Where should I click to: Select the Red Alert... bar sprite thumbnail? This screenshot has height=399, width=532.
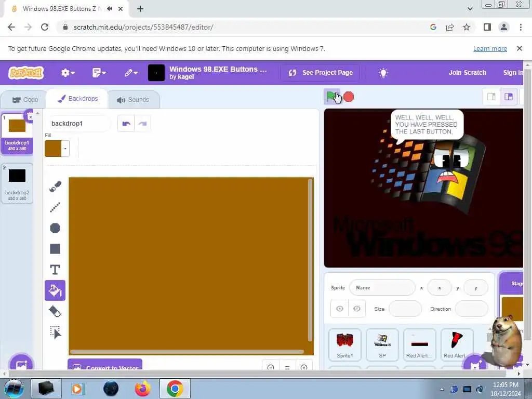pos(419,345)
